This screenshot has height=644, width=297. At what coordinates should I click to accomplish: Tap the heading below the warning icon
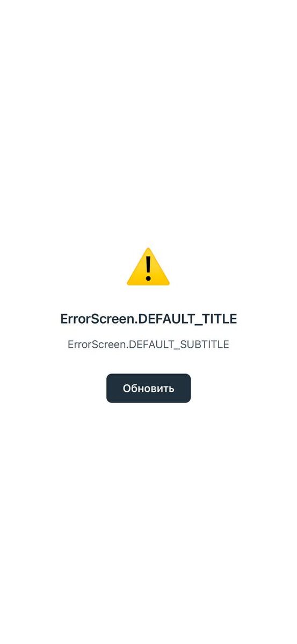(148, 319)
